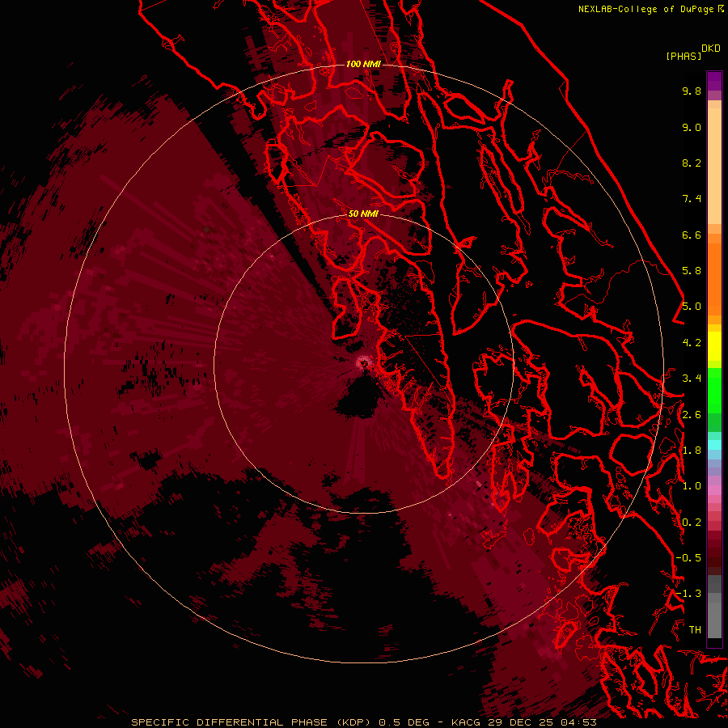The width and height of the screenshot is (728, 728).
Task: Click the 7.4 scale value
Action: [x=692, y=199]
